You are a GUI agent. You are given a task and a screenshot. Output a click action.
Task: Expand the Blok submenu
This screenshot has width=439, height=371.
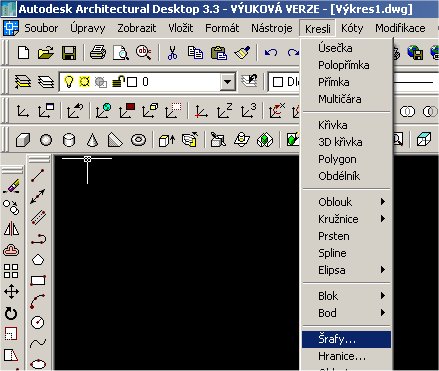click(346, 296)
